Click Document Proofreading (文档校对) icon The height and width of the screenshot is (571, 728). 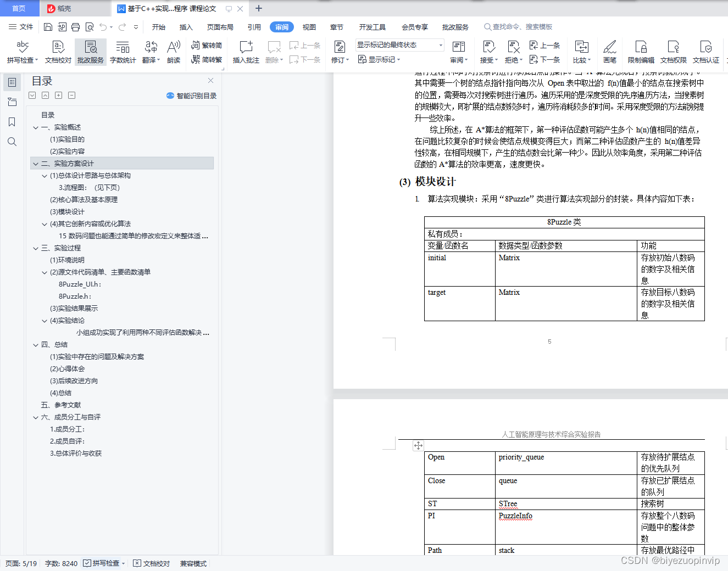click(x=58, y=52)
